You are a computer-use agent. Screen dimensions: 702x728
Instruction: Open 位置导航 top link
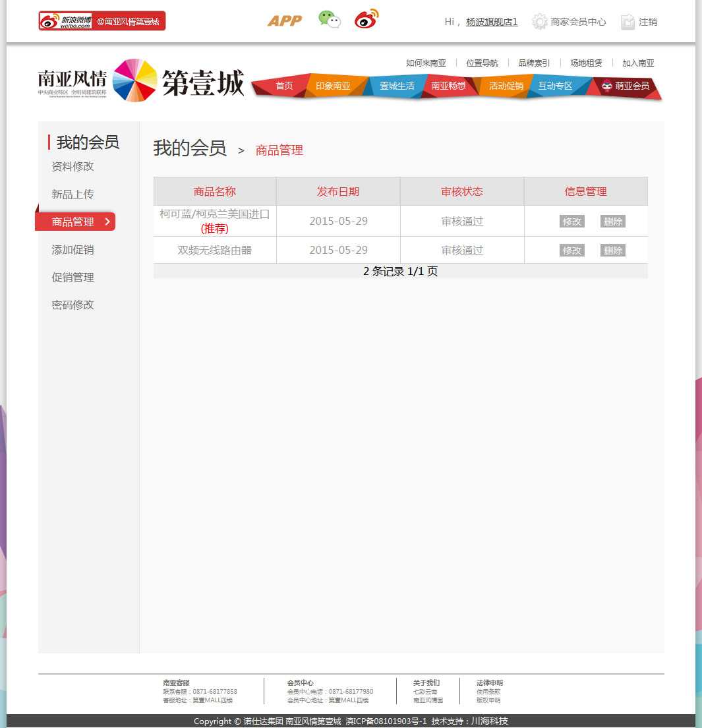482,63
